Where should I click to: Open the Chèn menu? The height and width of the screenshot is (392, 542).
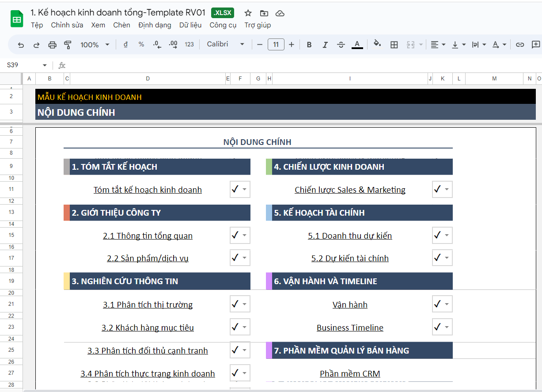(121, 25)
